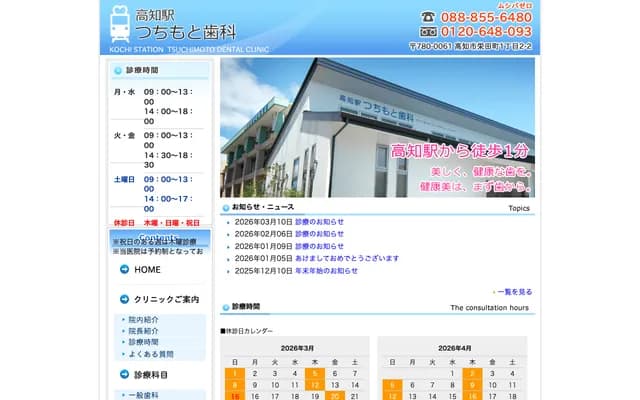Open the クリニックご案内 menu section
This screenshot has height=400, width=640.
pyautogui.click(x=167, y=300)
